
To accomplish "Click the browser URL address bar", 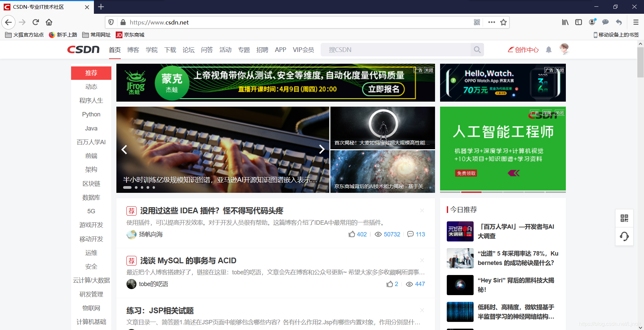I will (299, 22).
